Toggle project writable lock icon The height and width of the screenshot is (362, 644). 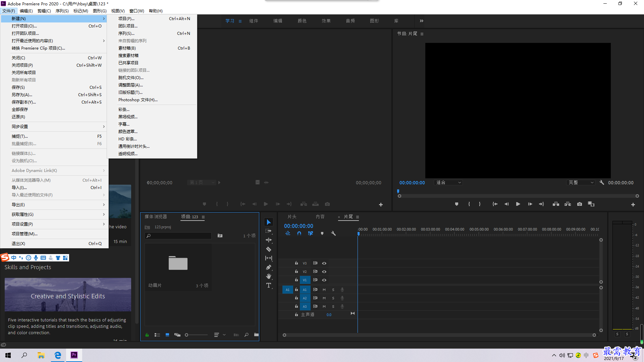tap(147, 335)
